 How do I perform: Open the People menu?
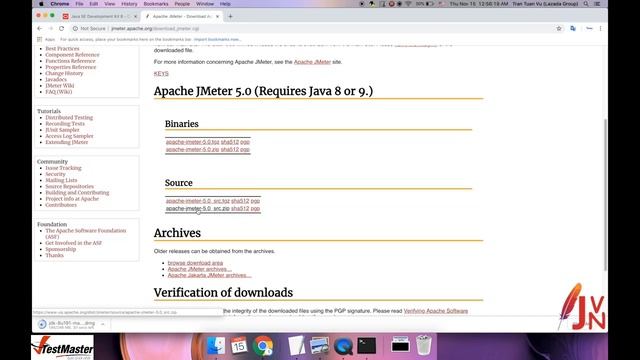(x=182, y=4)
